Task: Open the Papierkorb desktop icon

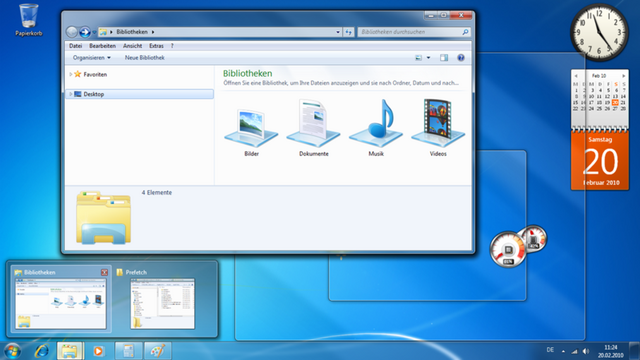Action: point(29,20)
